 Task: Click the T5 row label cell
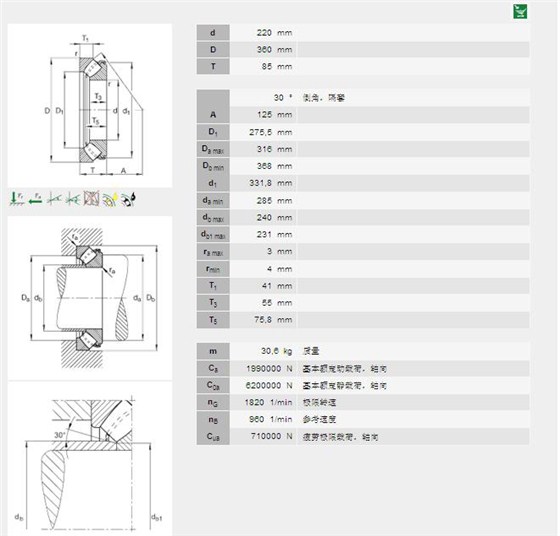tap(213, 320)
